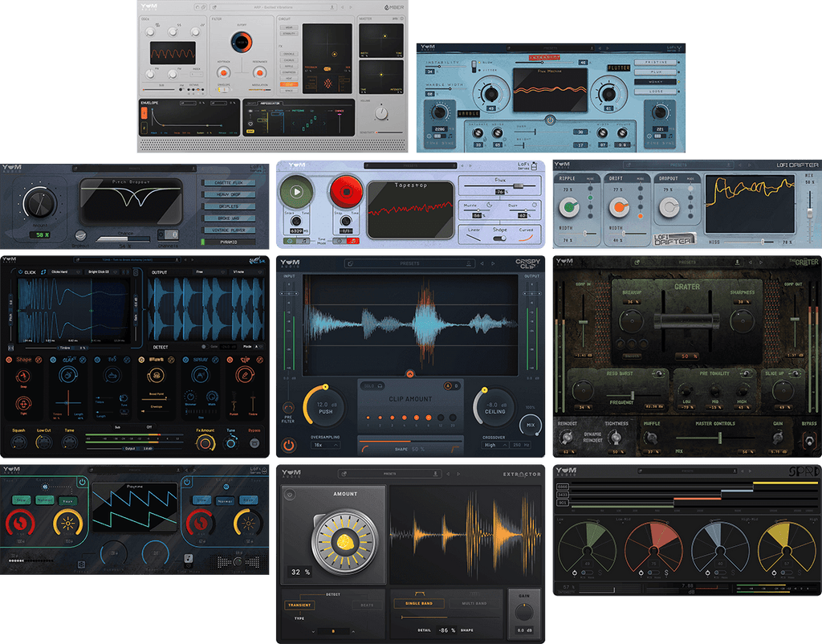Select the VINTAGE PLAYER preset in Pitch Dropout
The height and width of the screenshot is (644, 822).
pyautogui.click(x=229, y=230)
